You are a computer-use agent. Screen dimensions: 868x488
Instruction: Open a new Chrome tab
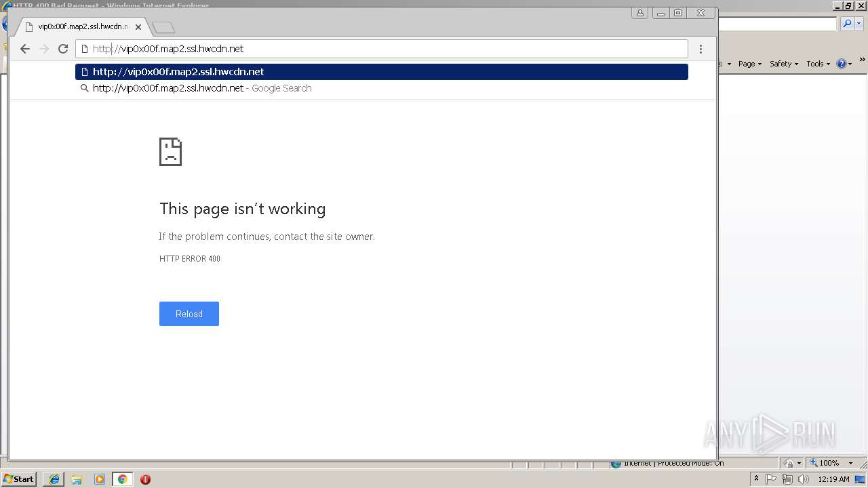(x=163, y=27)
